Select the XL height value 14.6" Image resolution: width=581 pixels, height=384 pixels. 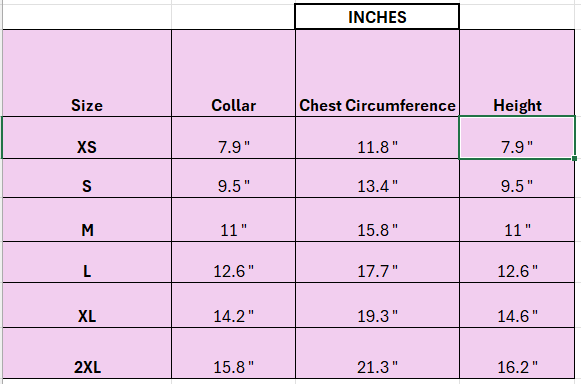[x=517, y=305]
